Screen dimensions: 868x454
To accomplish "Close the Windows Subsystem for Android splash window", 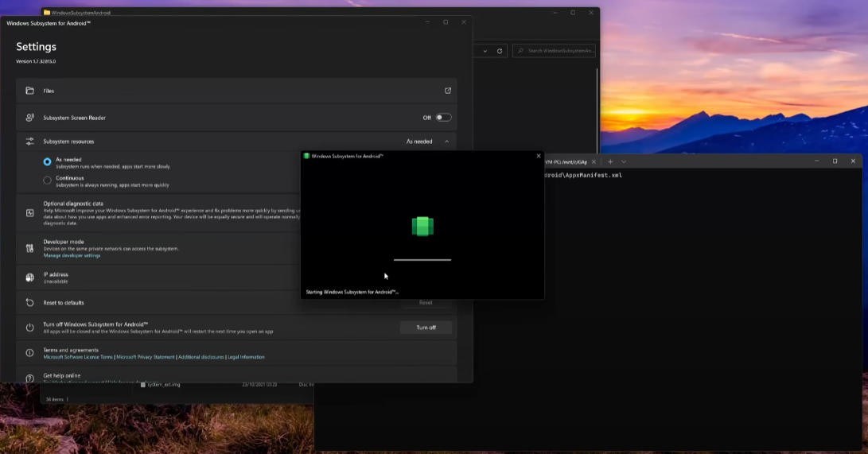I will [x=538, y=156].
